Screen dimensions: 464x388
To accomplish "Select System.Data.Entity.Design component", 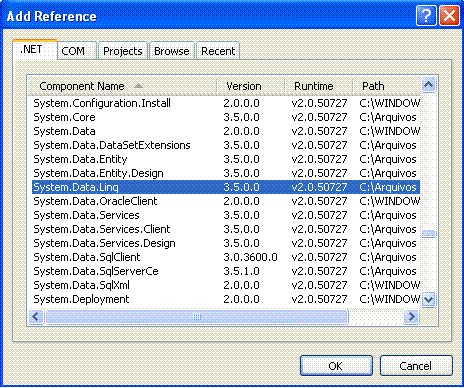I will coord(226,173).
